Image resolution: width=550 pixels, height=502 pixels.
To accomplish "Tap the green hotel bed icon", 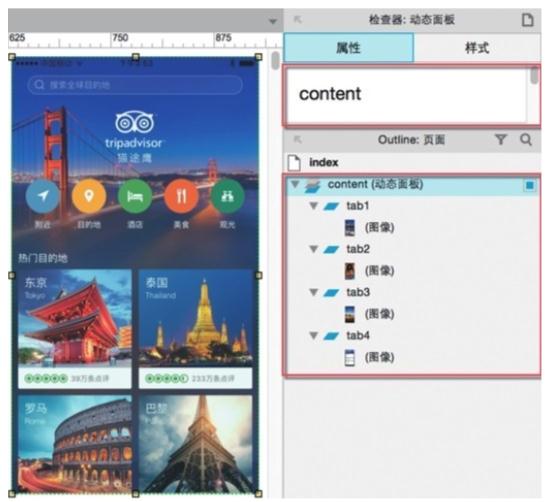I will pos(135,196).
